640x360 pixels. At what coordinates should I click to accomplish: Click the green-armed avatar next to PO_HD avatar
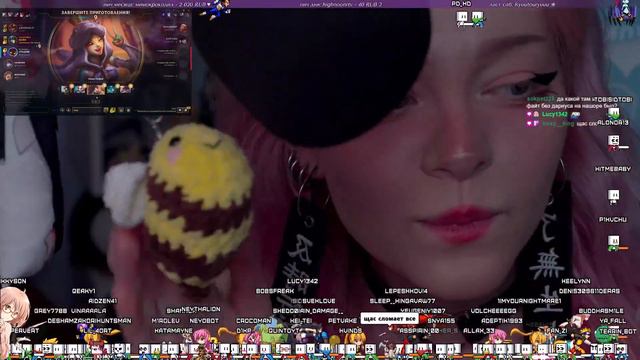[x=478, y=19]
